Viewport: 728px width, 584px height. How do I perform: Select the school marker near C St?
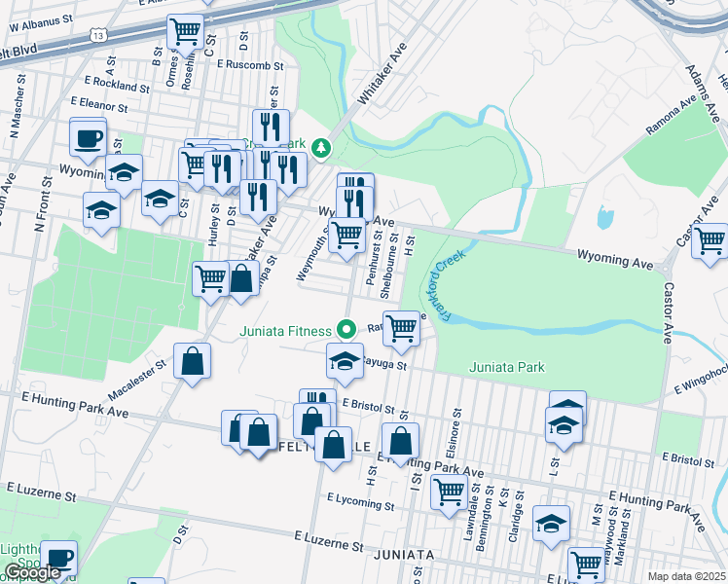160,202
